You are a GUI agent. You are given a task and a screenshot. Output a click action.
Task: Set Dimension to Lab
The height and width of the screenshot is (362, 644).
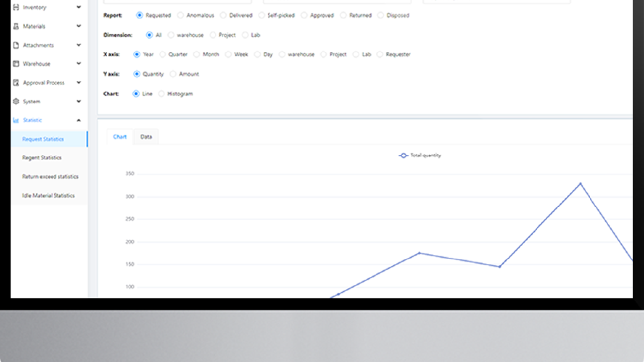pos(245,35)
